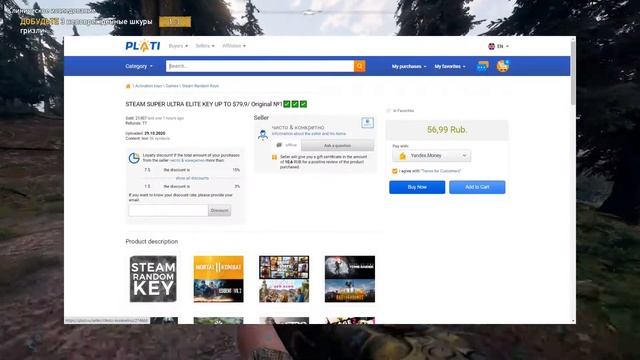
Task: Click the Buy Now button
Action: coord(417,187)
